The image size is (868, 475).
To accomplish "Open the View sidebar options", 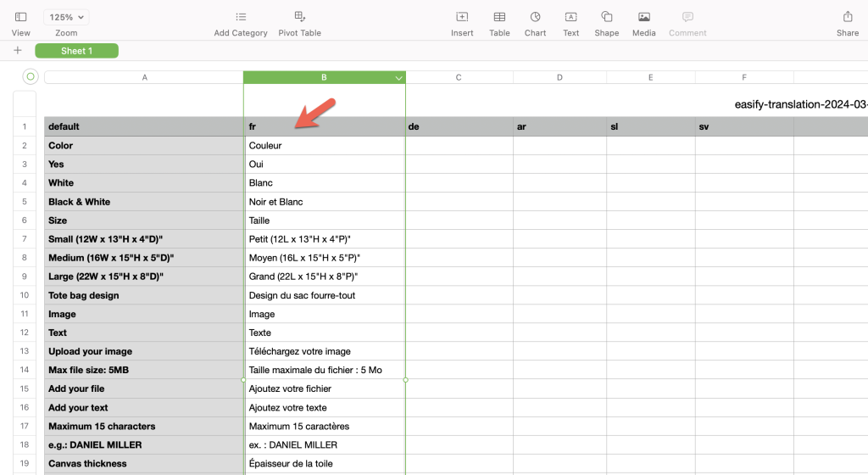I will (20, 17).
